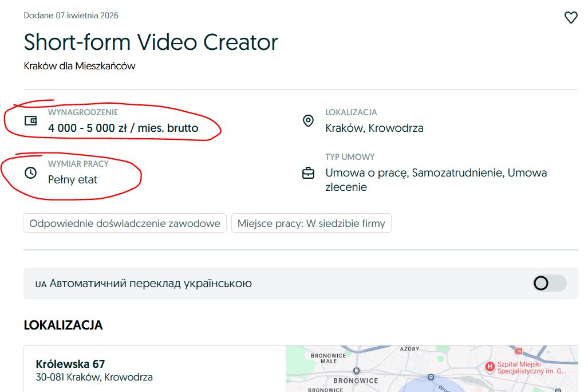588x392 pixels.
Task: Click the Królewska 67 address
Action: click(x=70, y=364)
